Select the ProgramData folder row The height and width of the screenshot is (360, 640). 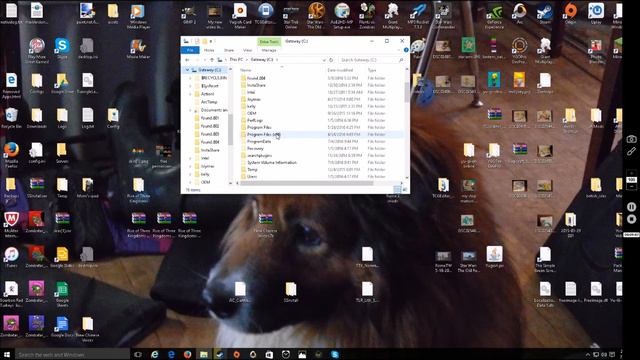pos(321,141)
